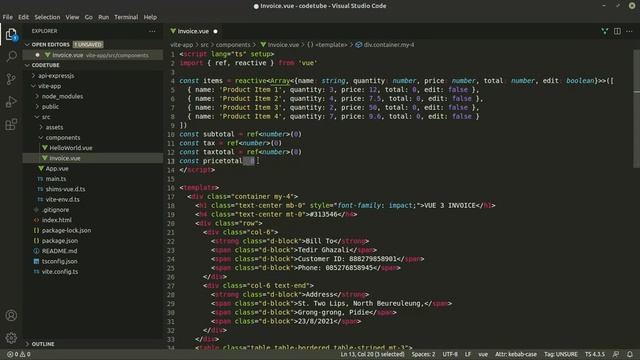Click Tag: UNSURE status item

(560, 354)
